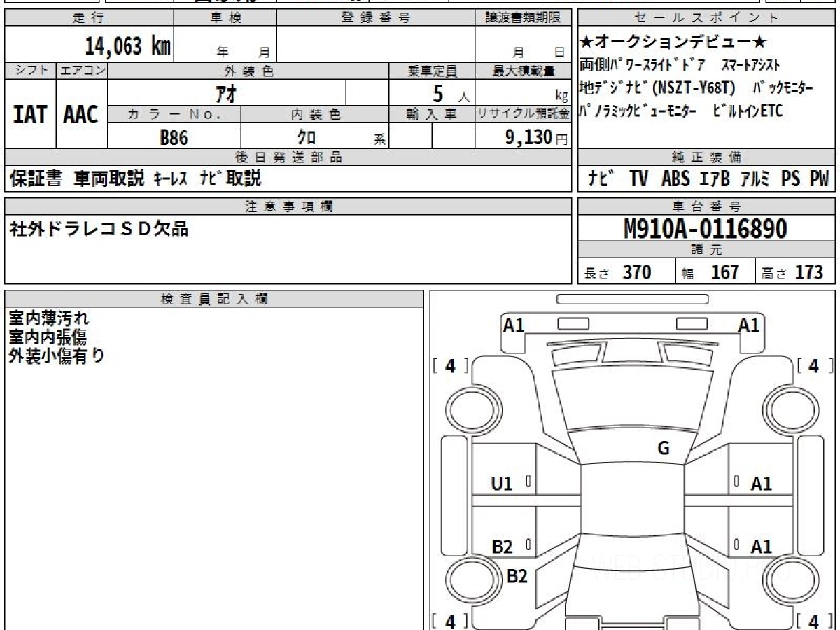Select the IAT shift value

pos(30,115)
